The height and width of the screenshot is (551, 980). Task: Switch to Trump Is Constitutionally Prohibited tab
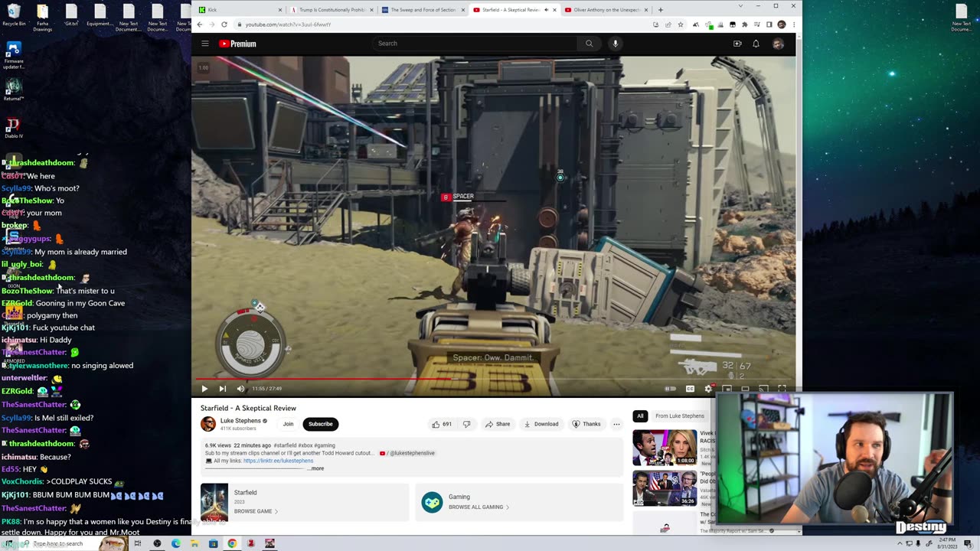click(x=332, y=10)
